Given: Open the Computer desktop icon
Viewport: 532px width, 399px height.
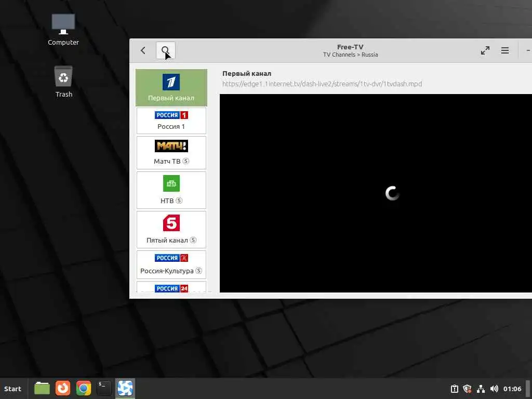Looking at the screenshot, I should click(63, 30).
